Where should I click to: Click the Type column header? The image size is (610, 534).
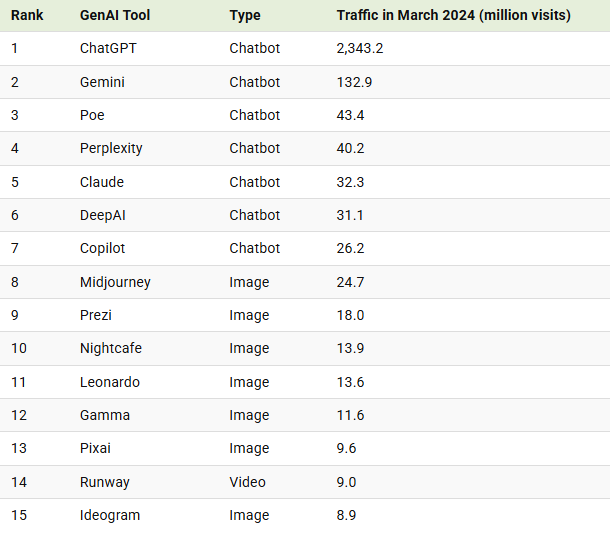click(x=245, y=16)
